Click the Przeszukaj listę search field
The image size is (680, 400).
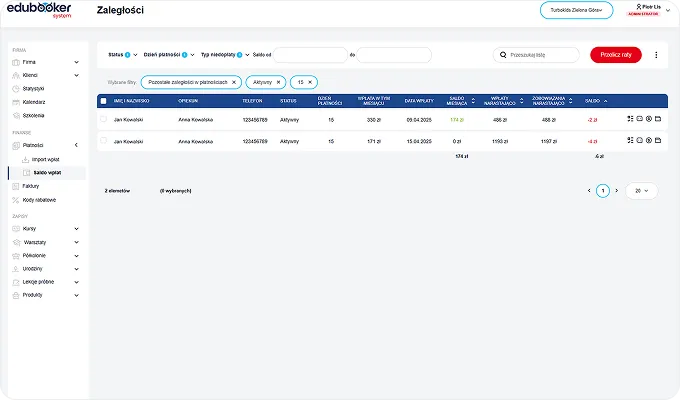[540, 55]
